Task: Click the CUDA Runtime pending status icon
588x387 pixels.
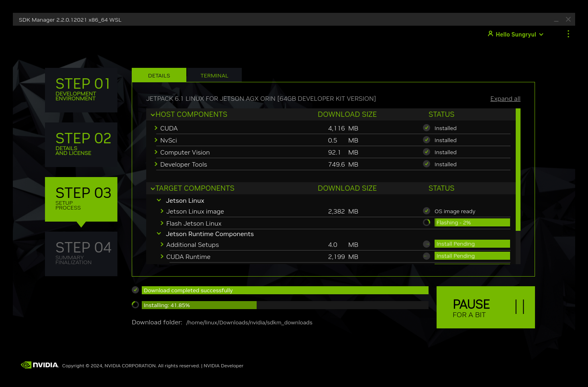Action: [x=427, y=256]
